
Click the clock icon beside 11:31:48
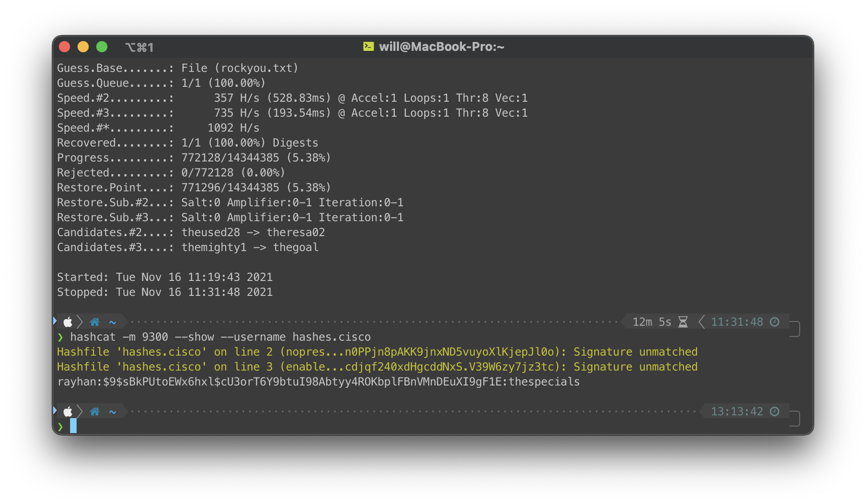pyautogui.click(x=774, y=322)
